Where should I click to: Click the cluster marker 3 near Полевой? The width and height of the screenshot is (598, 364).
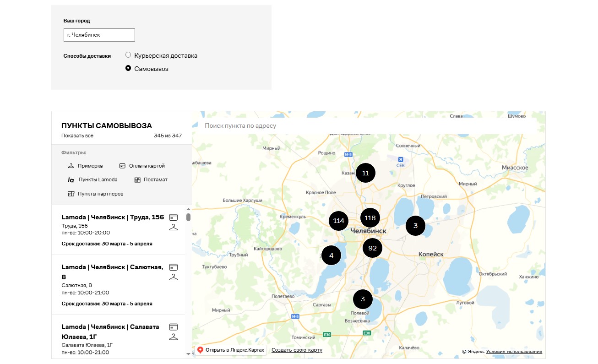pos(363,299)
